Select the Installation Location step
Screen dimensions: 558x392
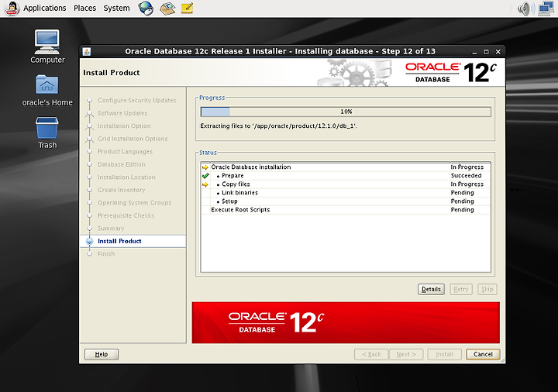[126, 177]
